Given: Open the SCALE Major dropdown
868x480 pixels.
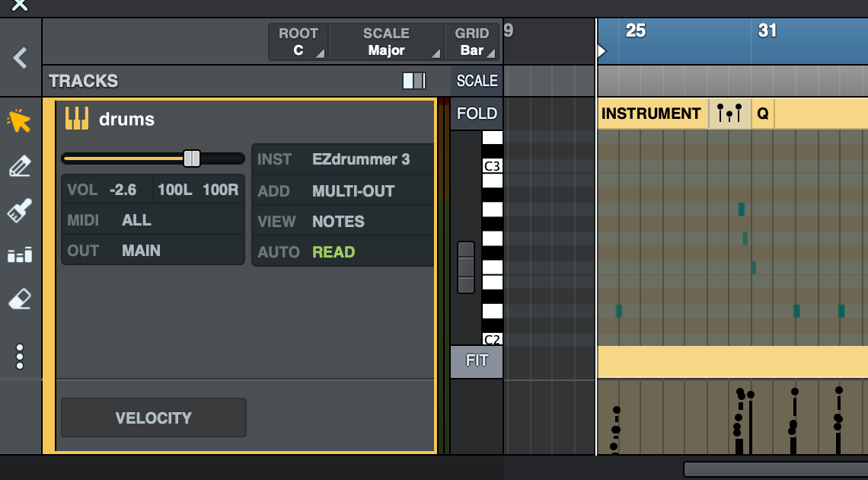Looking at the screenshot, I should coord(386,42).
